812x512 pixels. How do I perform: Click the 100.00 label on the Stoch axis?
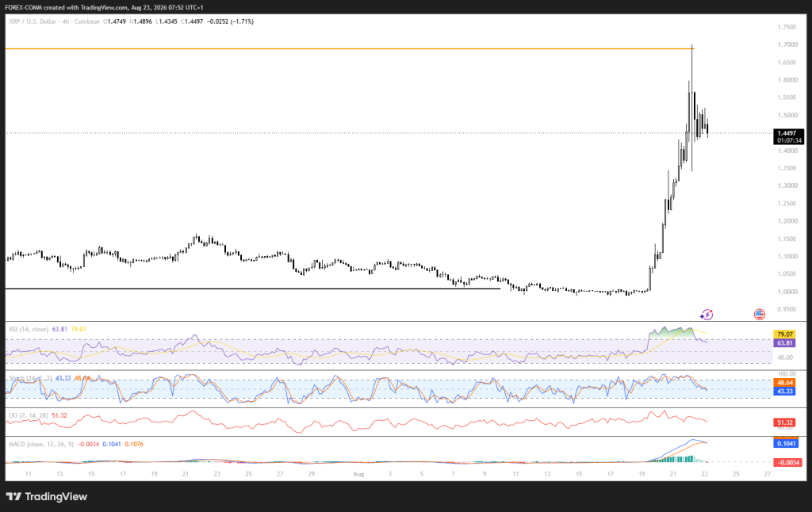point(787,373)
